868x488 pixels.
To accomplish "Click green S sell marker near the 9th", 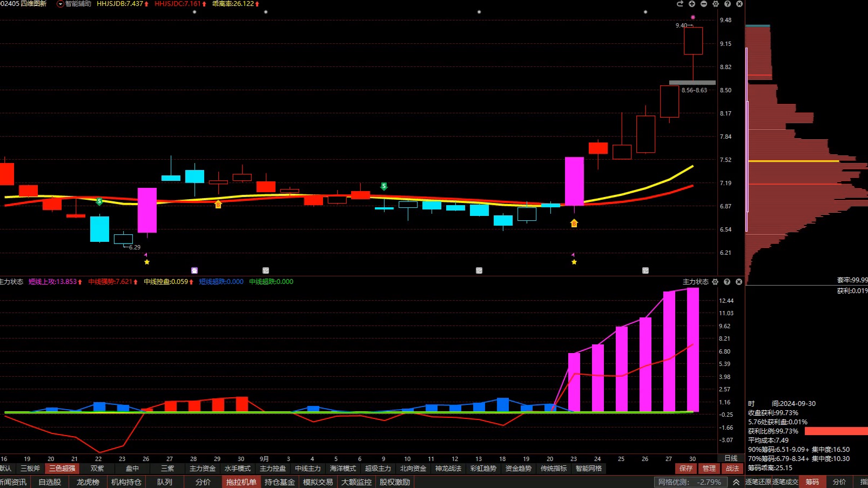I will pos(384,186).
